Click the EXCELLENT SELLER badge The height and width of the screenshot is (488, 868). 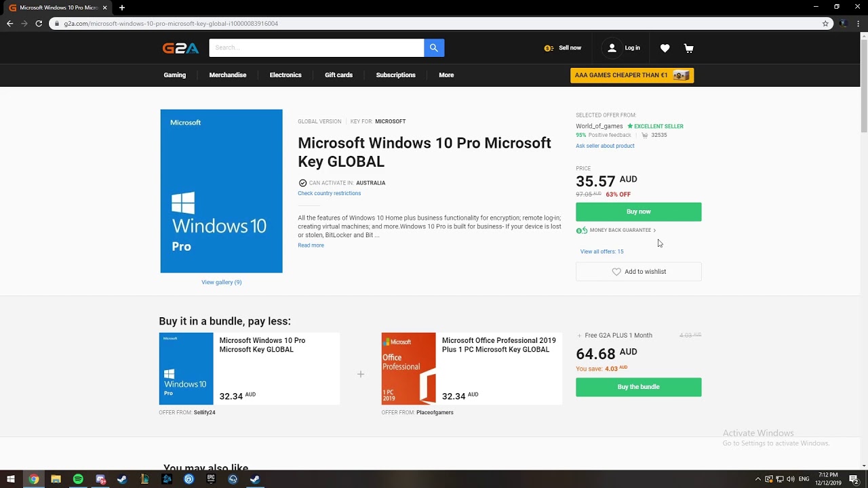point(655,126)
